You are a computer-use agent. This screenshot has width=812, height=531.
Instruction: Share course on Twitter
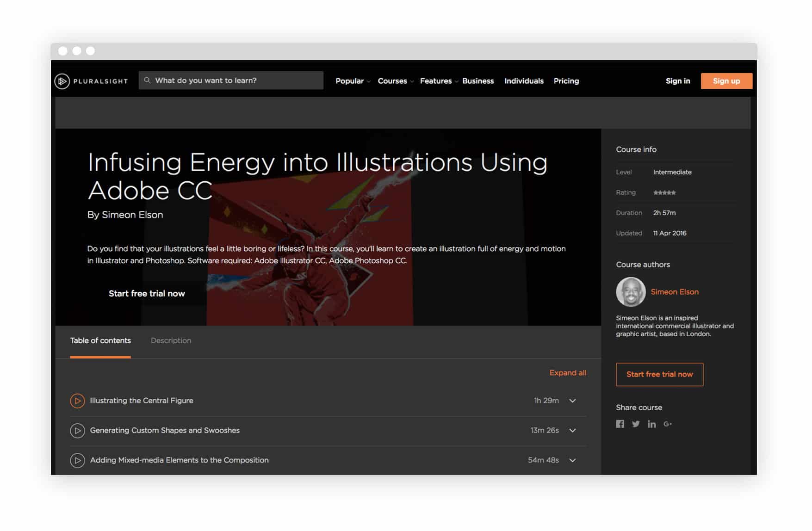636,424
